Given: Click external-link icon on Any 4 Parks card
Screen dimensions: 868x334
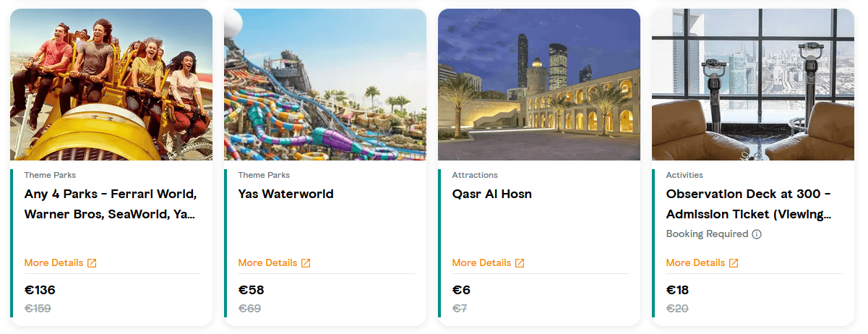Looking at the screenshot, I should (92, 263).
